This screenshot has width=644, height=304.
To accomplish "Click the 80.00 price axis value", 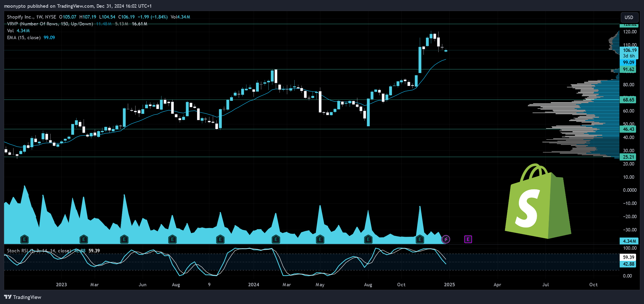I will [629, 85].
